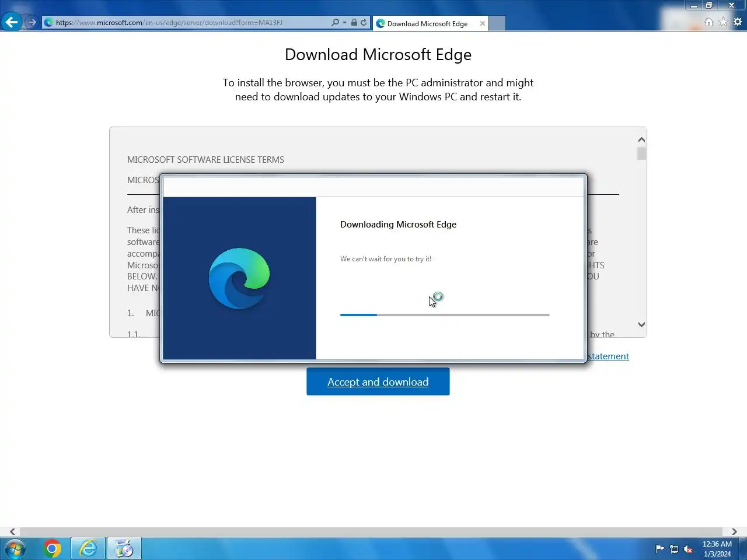Go to the IE home page icon

click(x=709, y=22)
